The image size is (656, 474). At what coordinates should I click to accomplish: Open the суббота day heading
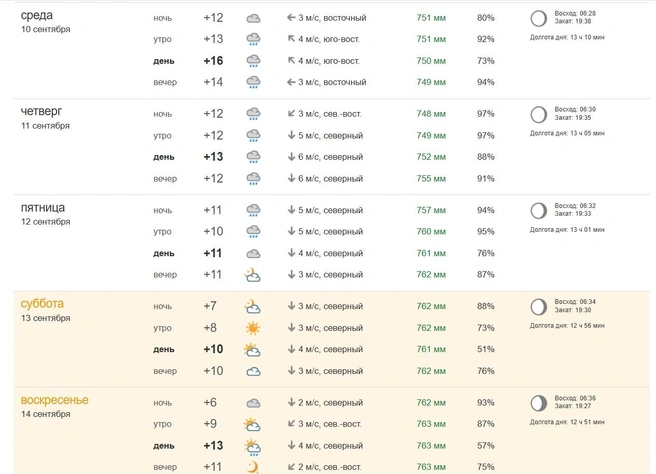[42, 304]
